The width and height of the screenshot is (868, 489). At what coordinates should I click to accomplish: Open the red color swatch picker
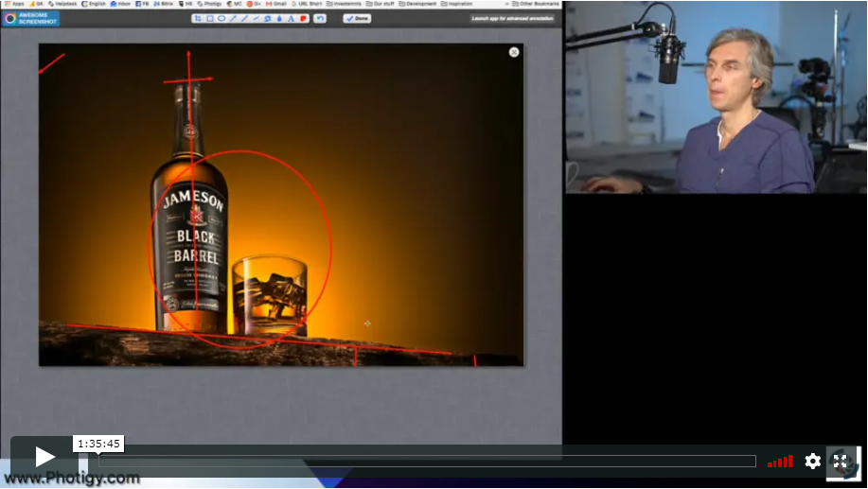coord(303,18)
